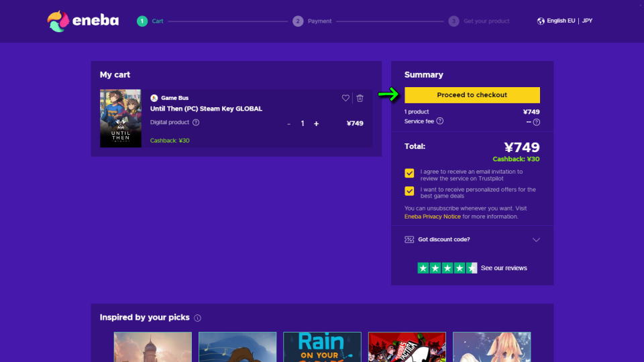Click the Game Bus seller avatar

tap(154, 98)
